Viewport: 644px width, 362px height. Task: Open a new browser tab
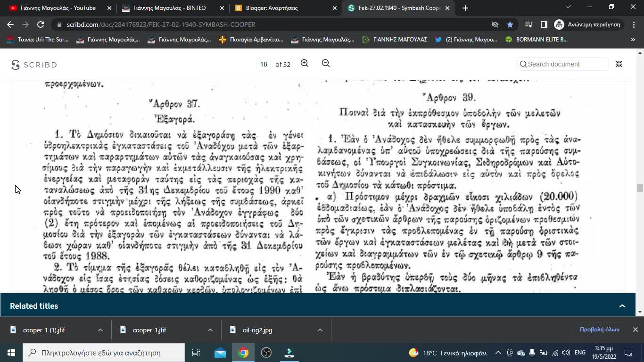pyautogui.click(x=465, y=8)
